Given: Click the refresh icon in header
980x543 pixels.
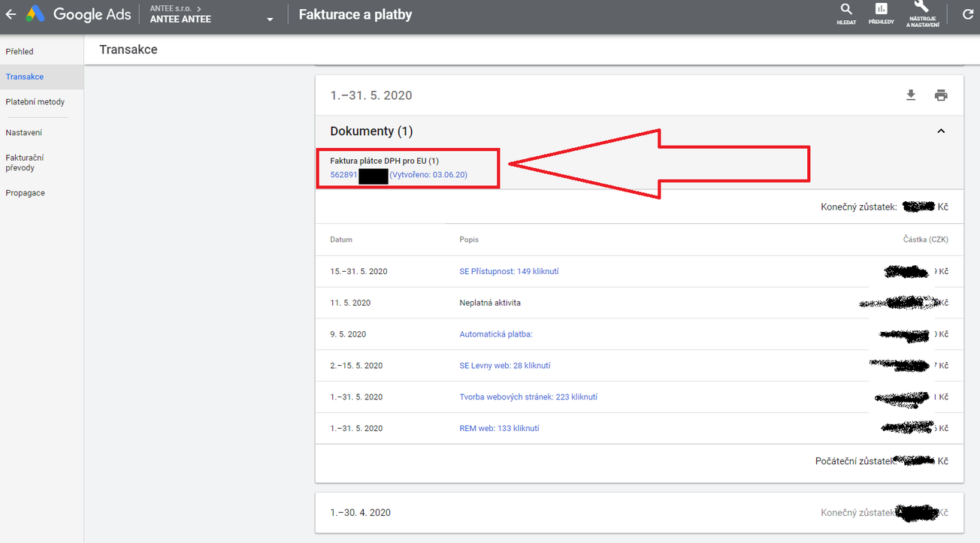Looking at the screenshot, I should 967,14.
